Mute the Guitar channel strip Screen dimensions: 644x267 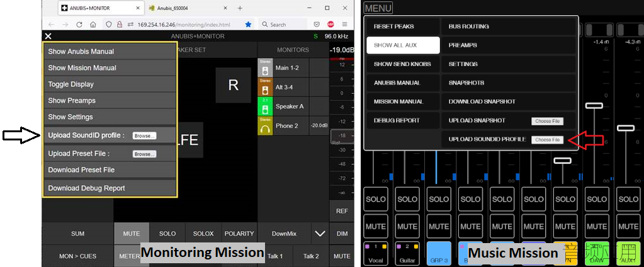(407, 226)
